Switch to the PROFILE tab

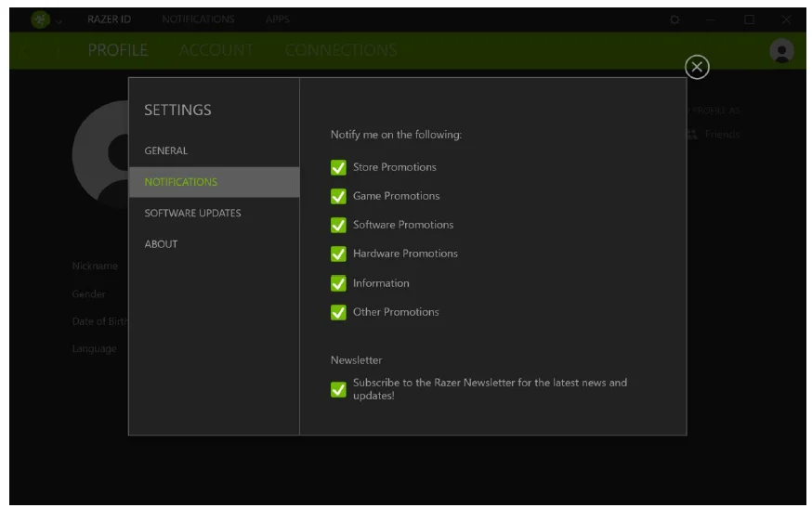point(118,50)
